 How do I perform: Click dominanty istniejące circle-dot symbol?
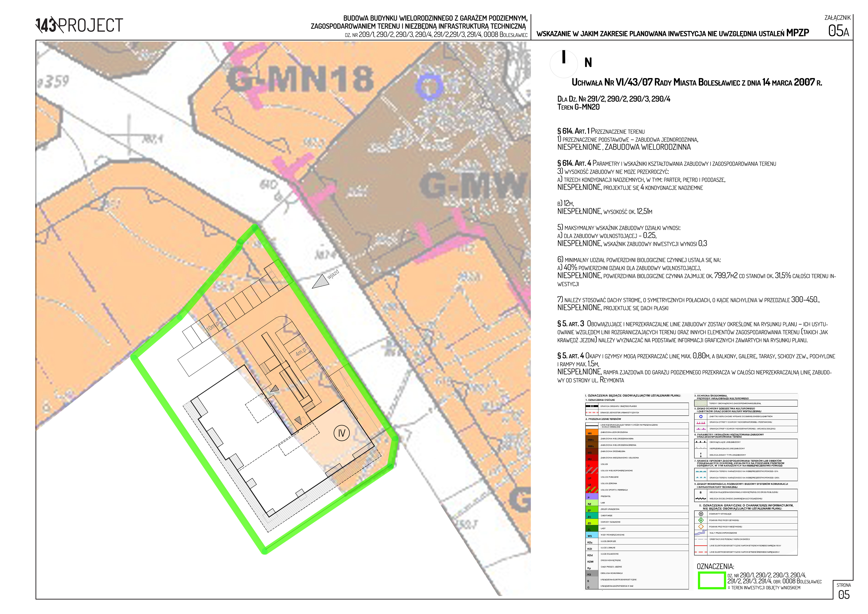tap(701, 514)
